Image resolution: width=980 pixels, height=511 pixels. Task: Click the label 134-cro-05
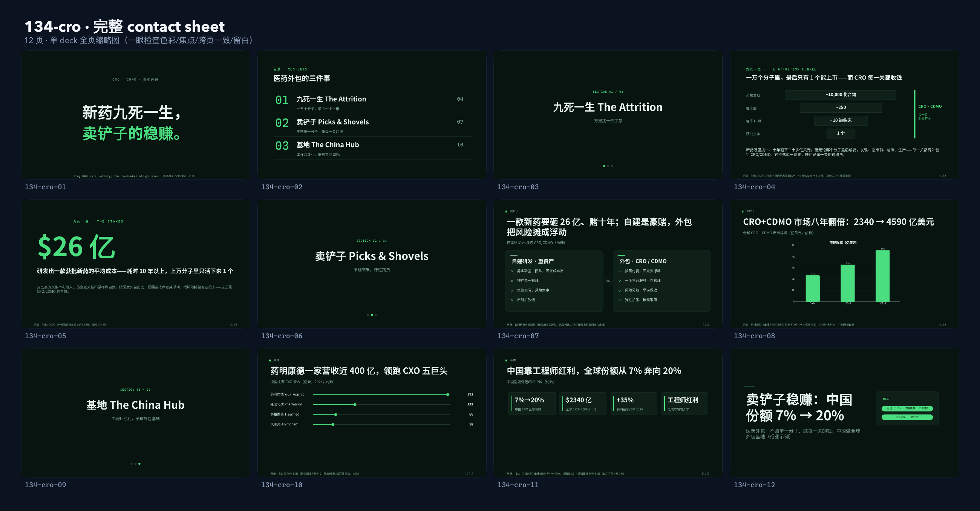click(45, 336)
